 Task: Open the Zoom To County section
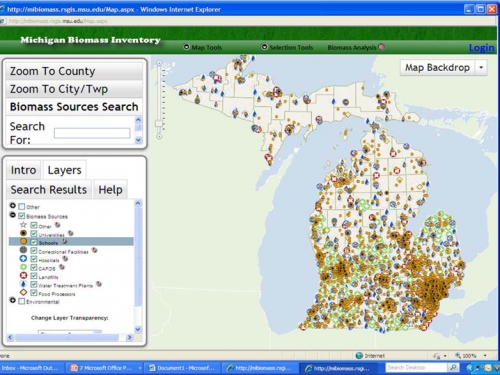tap(74, 71)
